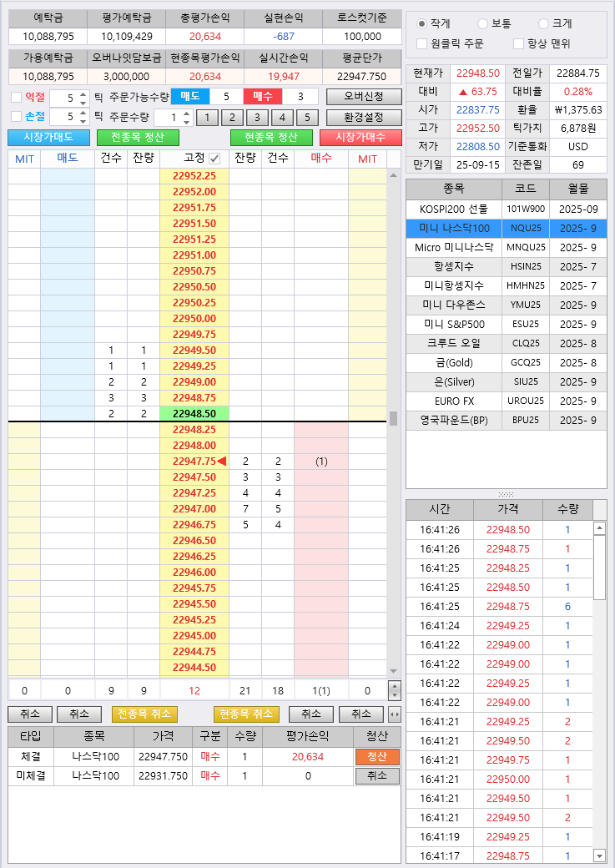Click the horizontal expand arrows beside 취소 buttons
The width and height of the screenshot is (615, 868).
[x=394, y=714]
